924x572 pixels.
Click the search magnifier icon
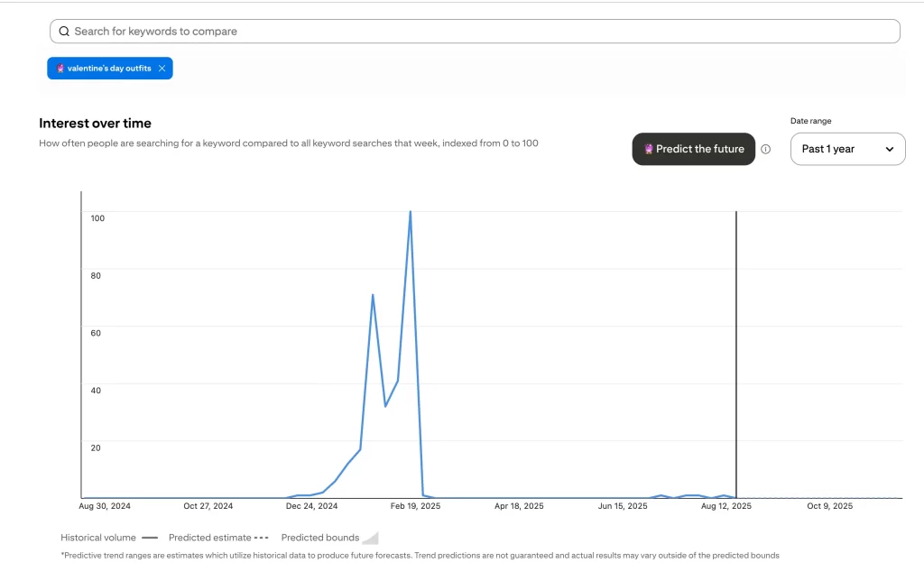coord(64,32)
